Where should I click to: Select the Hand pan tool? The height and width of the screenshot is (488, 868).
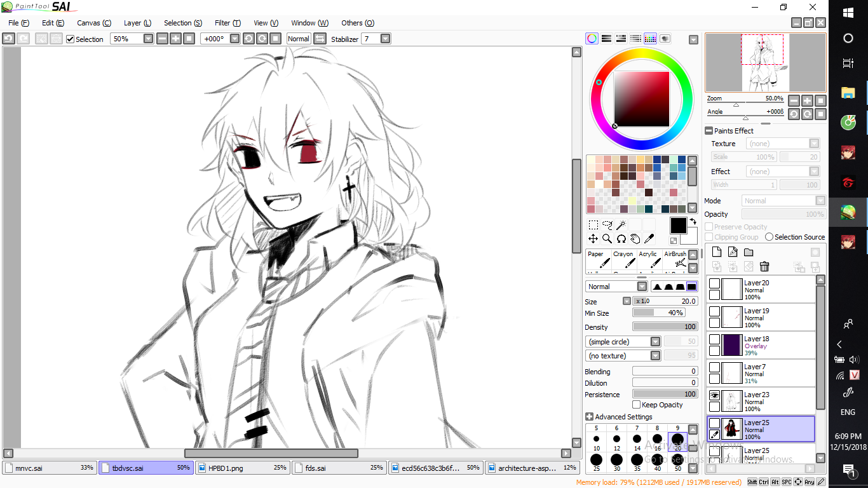(x=635, y=239)
